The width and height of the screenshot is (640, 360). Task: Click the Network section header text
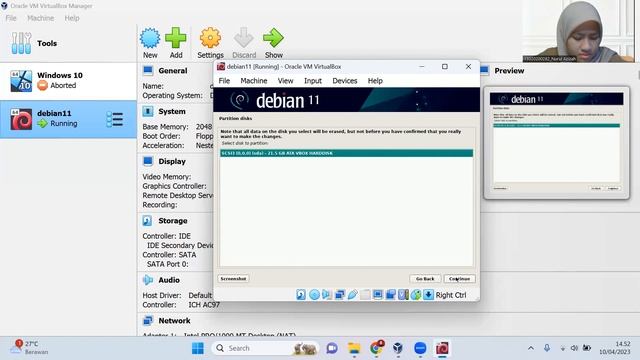(x=174, y=321)
